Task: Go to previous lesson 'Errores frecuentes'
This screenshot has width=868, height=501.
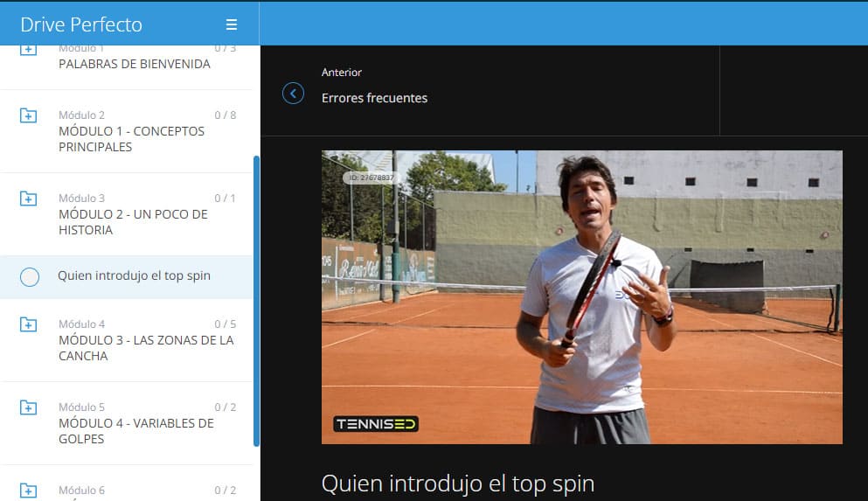Action: (x=374, y=98)
